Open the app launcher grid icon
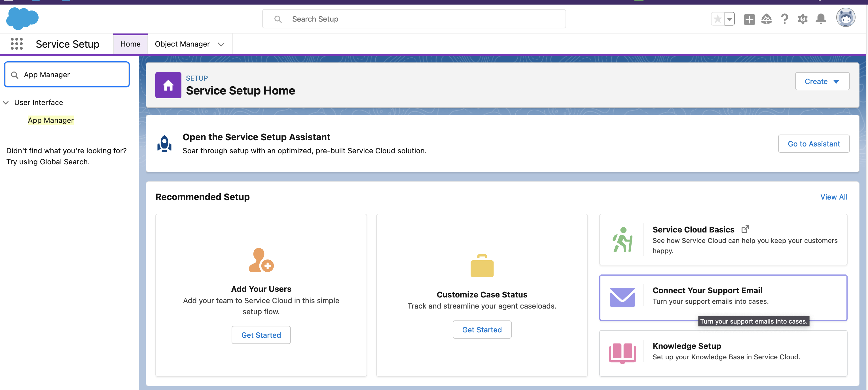This screenshot has width=868, height=390. pyautogui.click(x=16, y=43)
